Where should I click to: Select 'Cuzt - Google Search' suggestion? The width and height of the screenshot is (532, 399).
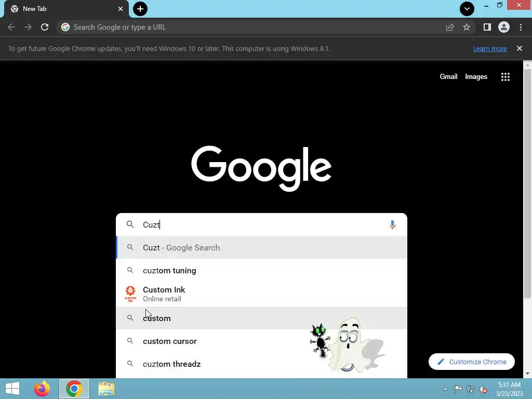(261, 248)
